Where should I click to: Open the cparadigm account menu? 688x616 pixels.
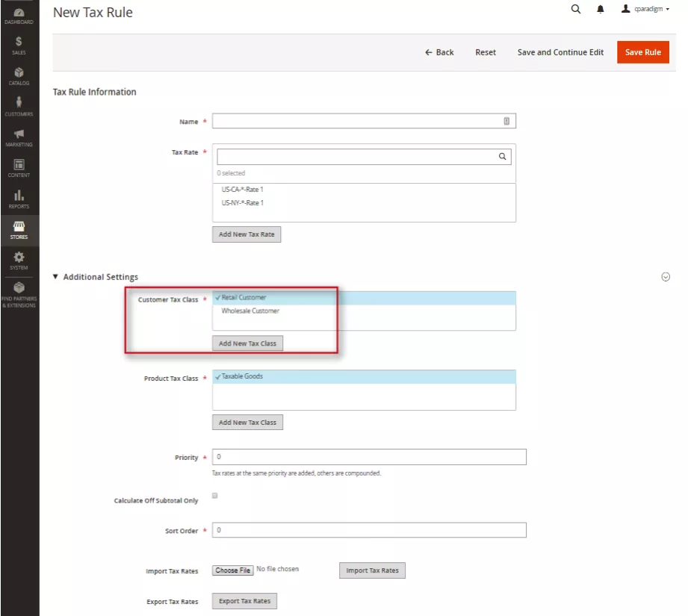click(644, 10)
